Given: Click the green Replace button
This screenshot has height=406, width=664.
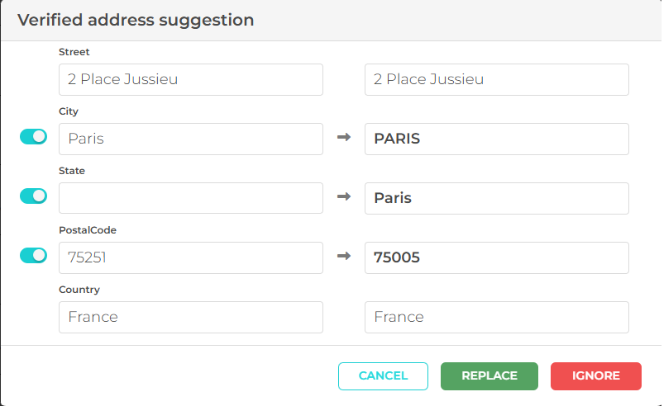Looking at the screenshot, I should tap(489, 376).
